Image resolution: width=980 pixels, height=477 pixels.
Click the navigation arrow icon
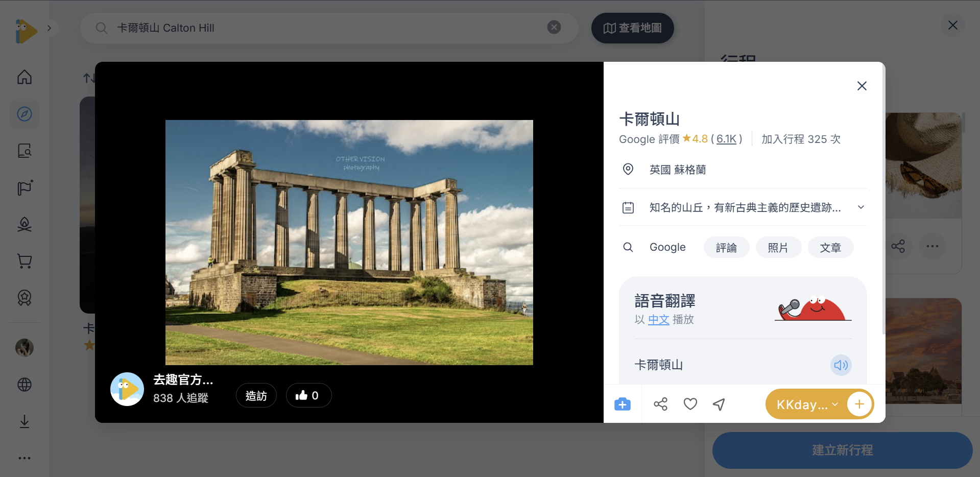(719, 404)
